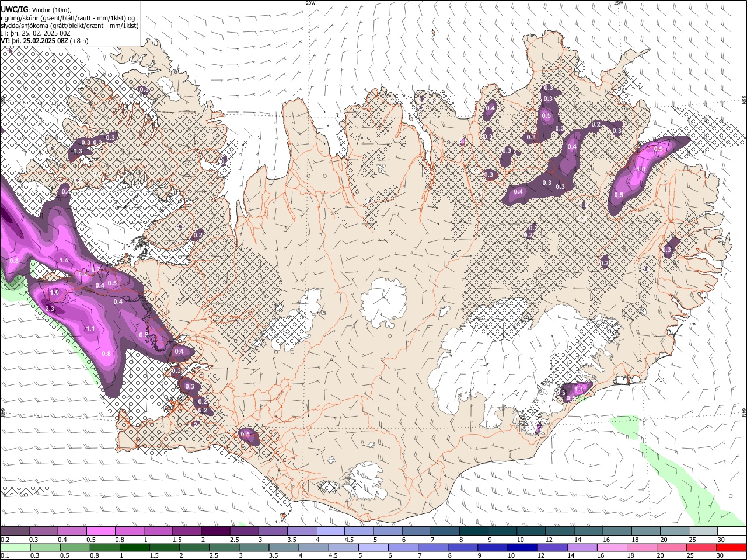Choose the dark teal swatch at 8, upper scale
Viewport: 747px width, 560px height.
point(474,531)
